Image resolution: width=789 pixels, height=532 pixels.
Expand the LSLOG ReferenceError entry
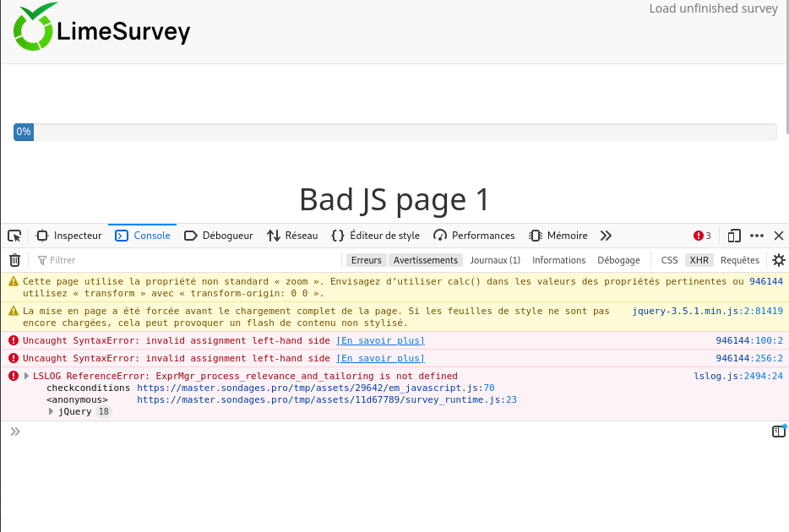click(x=26, y=376)
